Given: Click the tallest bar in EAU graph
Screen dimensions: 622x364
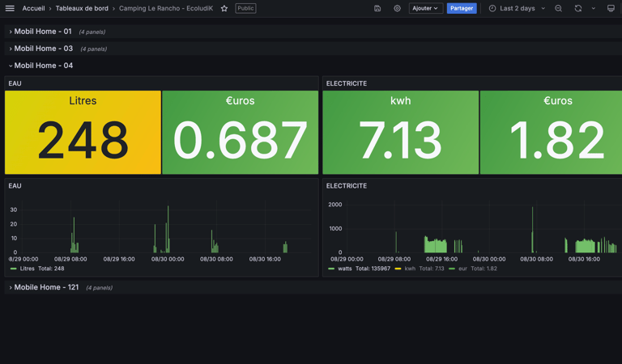Looking at the screenshot, I should coord(168,229).
